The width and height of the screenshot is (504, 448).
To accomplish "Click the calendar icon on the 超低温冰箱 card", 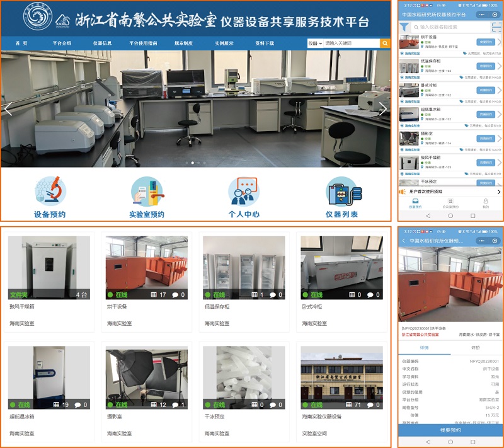I will [x=56, y=405].
